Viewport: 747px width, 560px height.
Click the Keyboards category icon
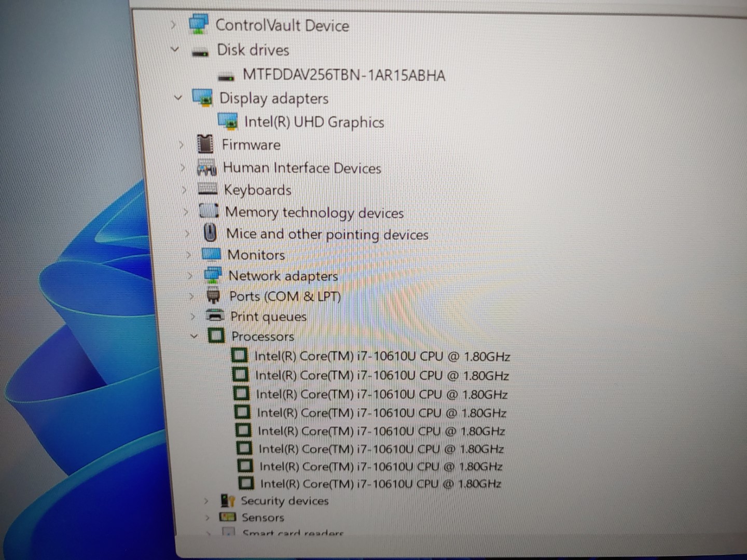pos(208,189)
